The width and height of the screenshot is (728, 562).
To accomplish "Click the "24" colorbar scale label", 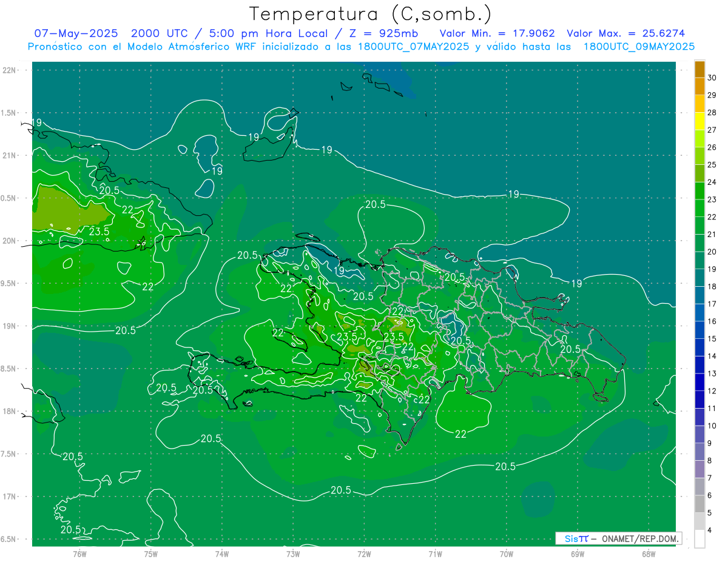I will [712, 182].
